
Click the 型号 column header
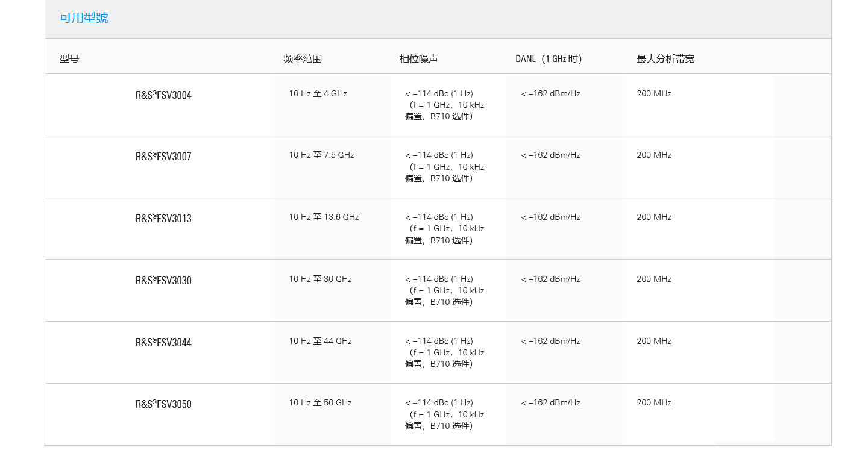click(x=69, y=59)
